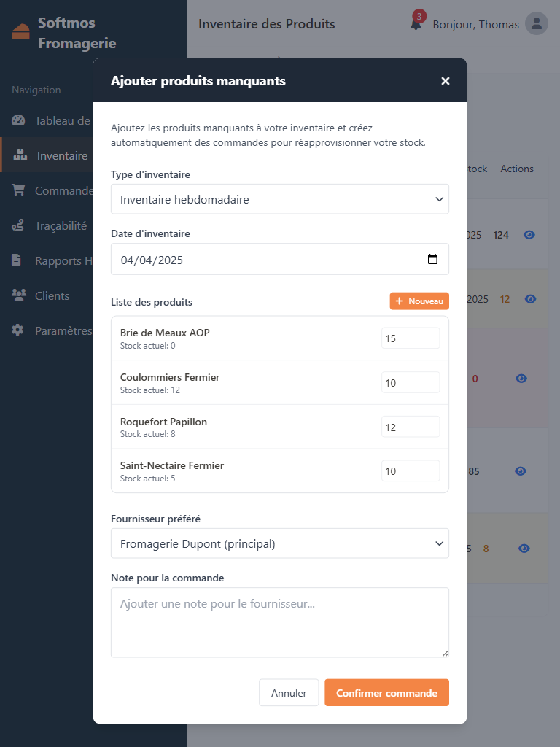The image size is (560, 747).
Task: View details eye icon for row with stock 12
Action: 531,298
